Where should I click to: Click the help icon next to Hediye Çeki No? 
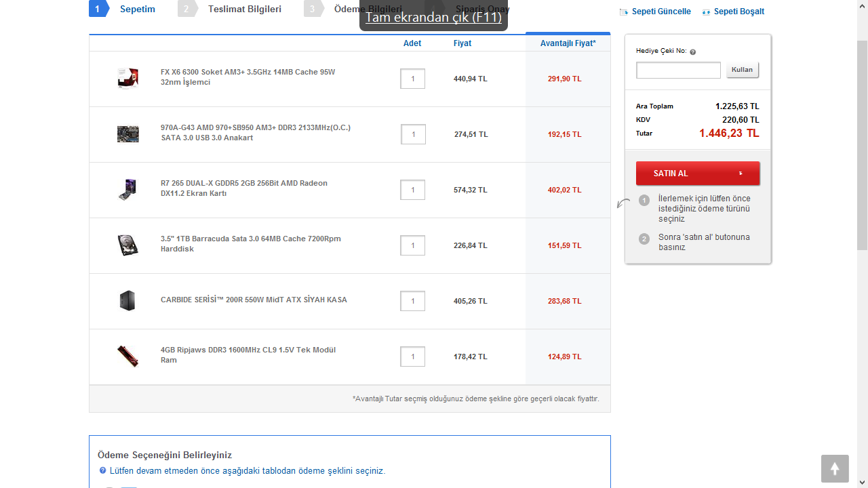(692, 52)
